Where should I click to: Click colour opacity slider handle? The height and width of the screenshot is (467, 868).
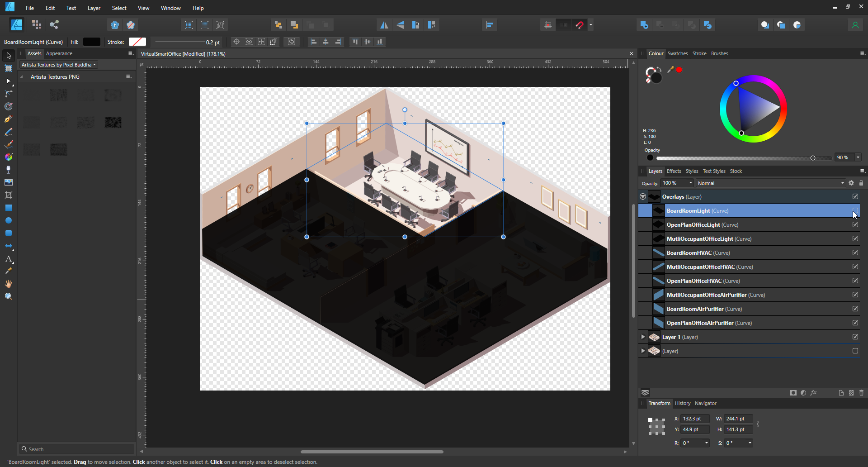point(813,158)
